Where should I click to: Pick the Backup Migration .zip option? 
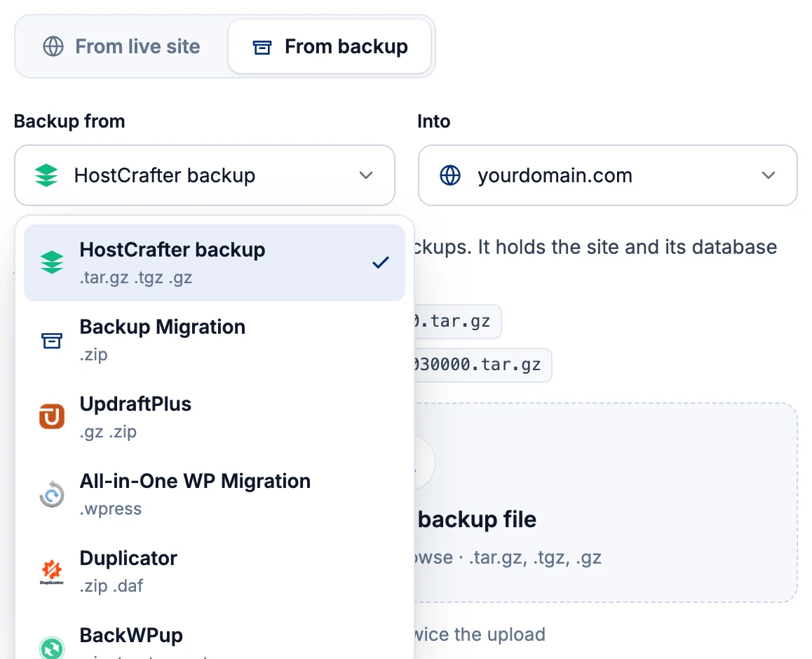pos(215,340)
